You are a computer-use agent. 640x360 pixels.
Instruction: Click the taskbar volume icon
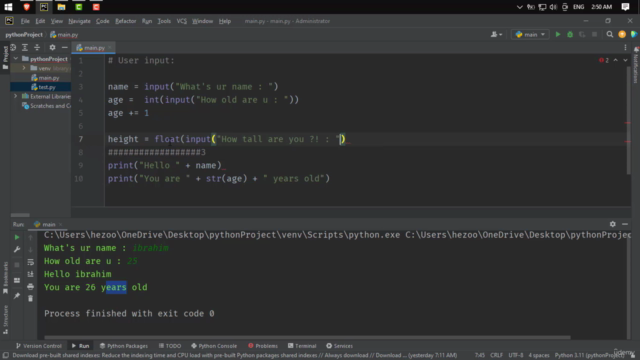(553, 7)
